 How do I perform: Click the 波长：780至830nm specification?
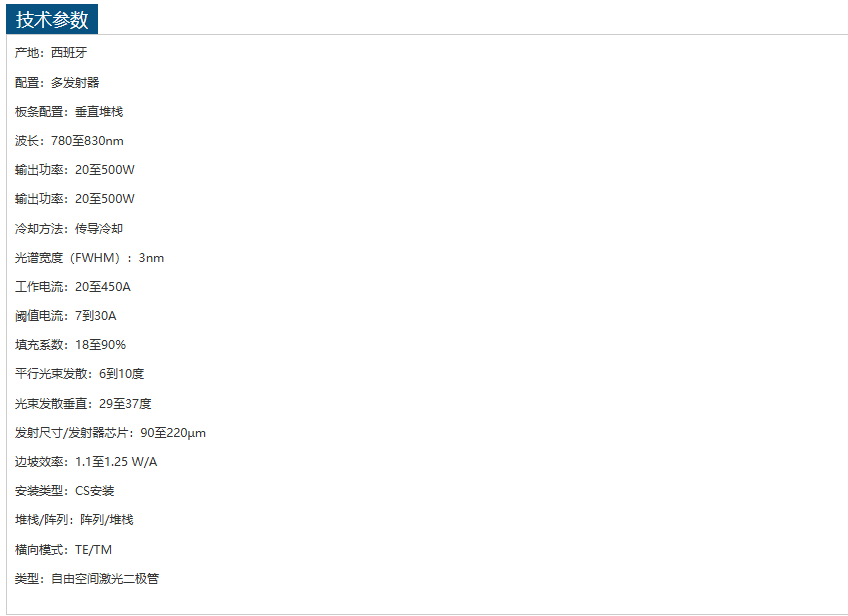click(69, 141)
